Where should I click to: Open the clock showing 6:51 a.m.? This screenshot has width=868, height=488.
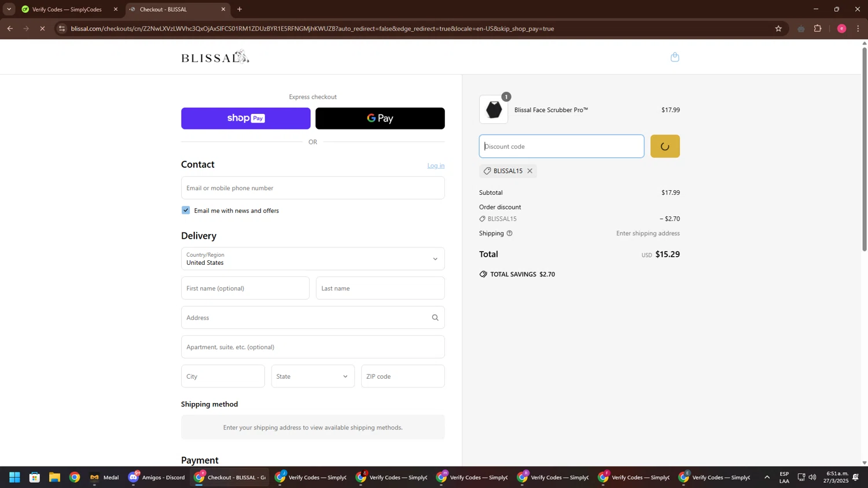[837, 478]
